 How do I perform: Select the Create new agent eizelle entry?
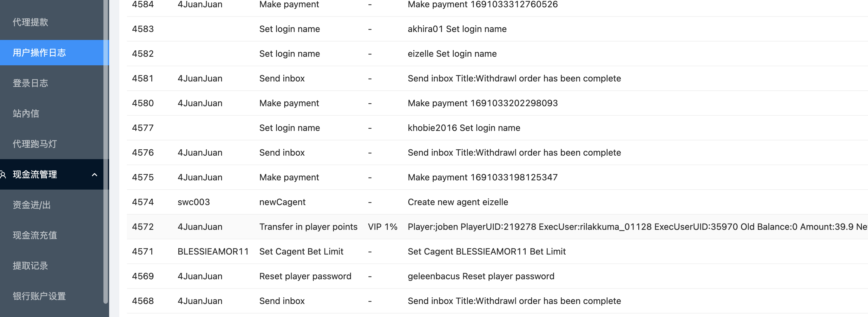click(457, 202)
